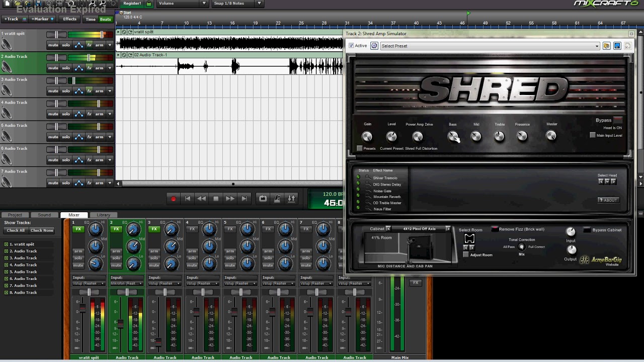This screenshot has width=644, height=362.
Task: Click the save floppy disk icon
Action: point(39,3)
